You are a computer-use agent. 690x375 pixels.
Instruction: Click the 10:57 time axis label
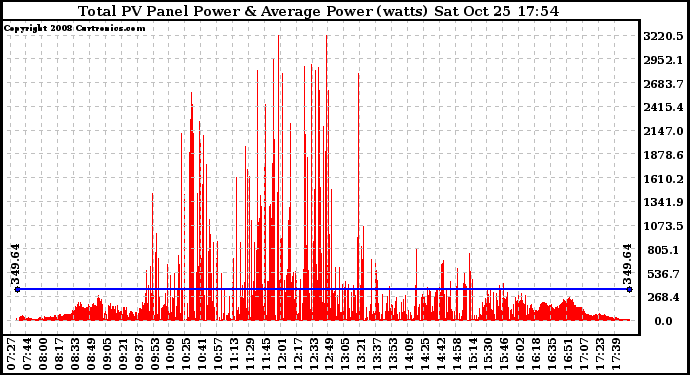pos(218,354)
